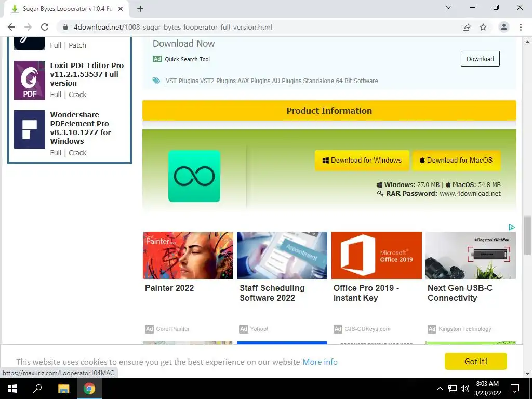532x399 pixels.
Task: Click the tags icon
Action: coord(156,81)
